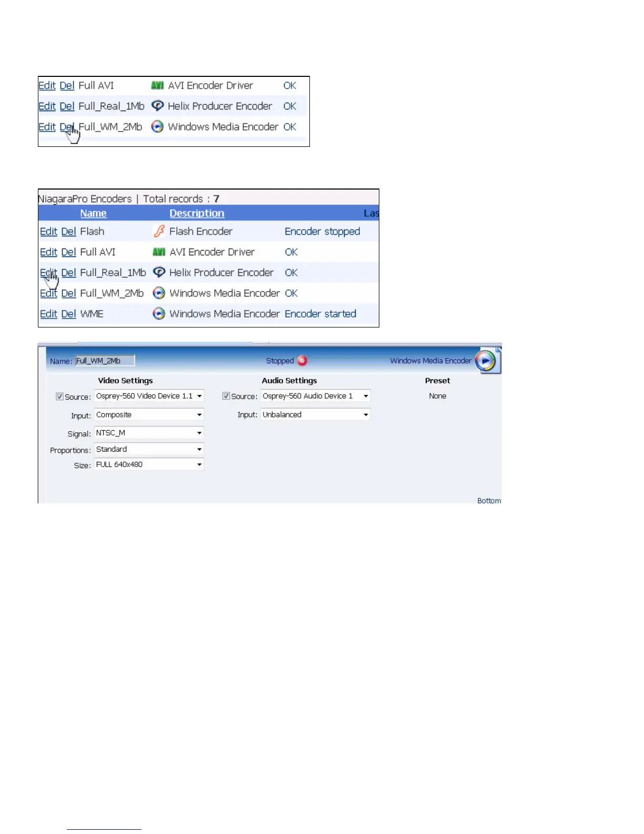
Task: Click the 'NiagaraPro Encoders | Total records : 7' title
Action: [129, 198]
